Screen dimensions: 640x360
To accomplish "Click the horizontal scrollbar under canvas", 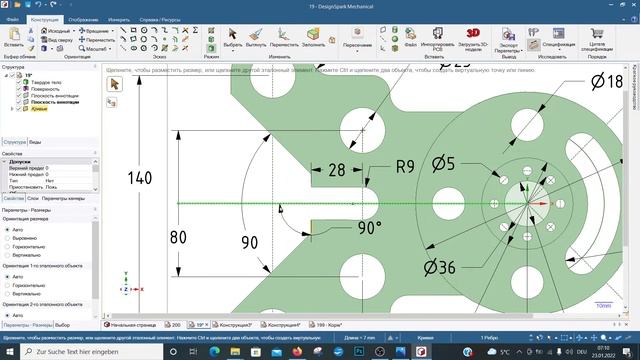I will [322, 316].
